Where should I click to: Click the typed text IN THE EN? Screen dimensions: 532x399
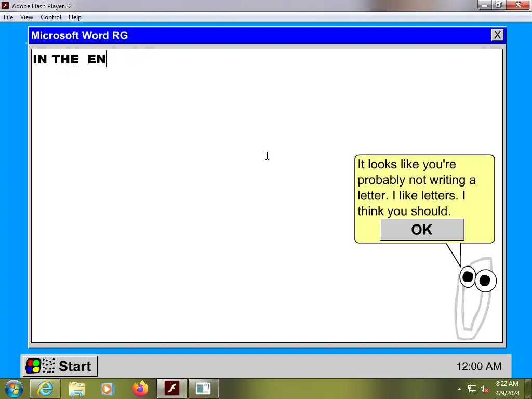point(69,59)
